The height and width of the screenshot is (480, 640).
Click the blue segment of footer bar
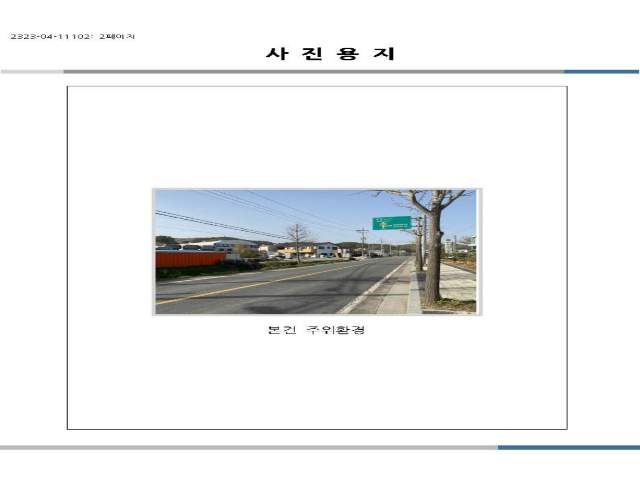click(x=568, y=447)
